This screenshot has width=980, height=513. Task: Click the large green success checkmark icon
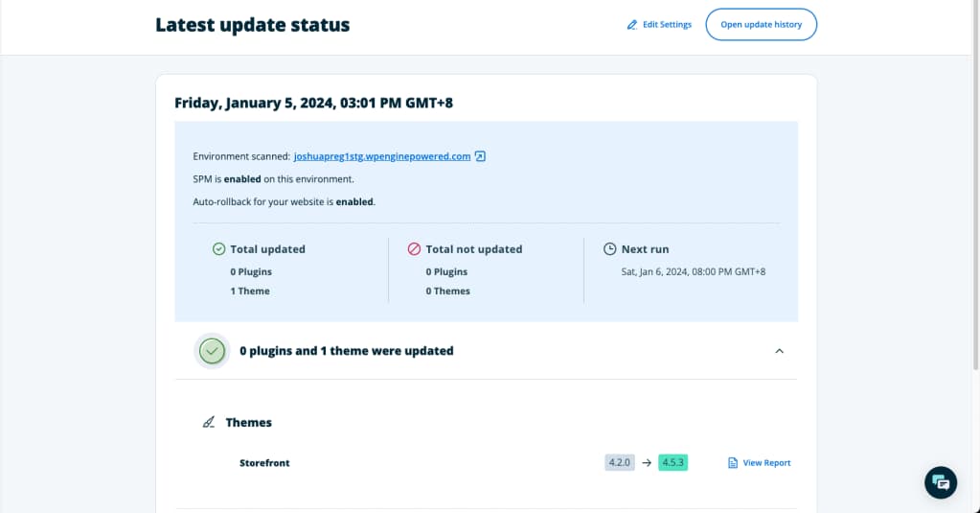click(212, 351)
